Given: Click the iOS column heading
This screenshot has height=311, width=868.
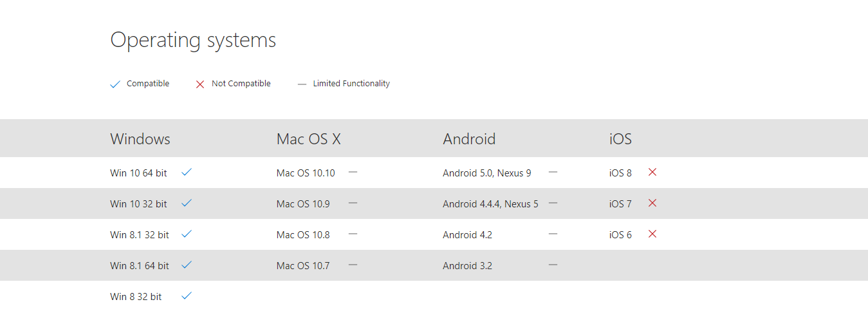Looking at the screenshot, I should [620, 138].
